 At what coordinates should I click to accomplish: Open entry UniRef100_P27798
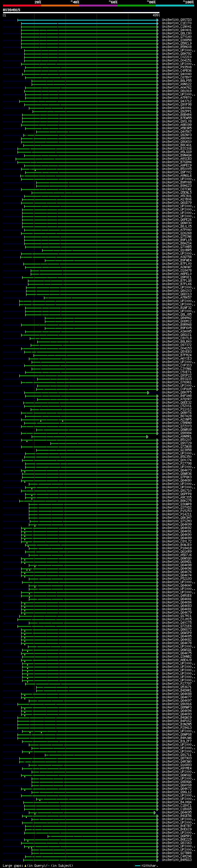click(x=176, y=464)
